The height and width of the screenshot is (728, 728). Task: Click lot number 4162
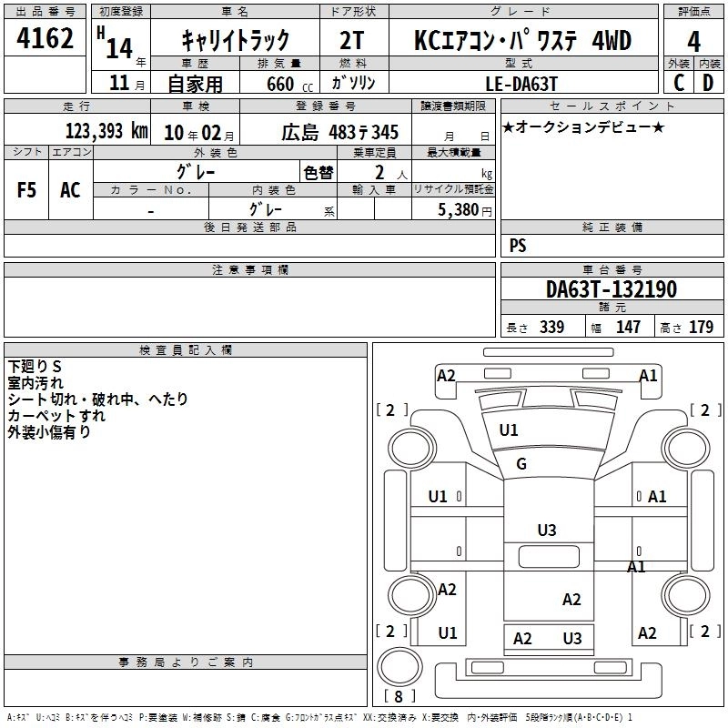(x=45, y=38)
